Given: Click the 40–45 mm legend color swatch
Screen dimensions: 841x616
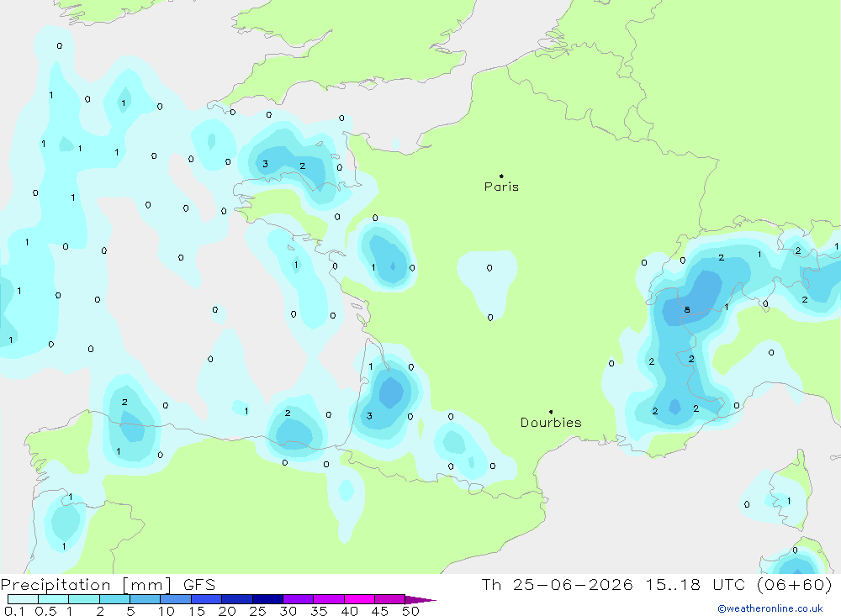Looking at the screenshot, I should (359, 599).
